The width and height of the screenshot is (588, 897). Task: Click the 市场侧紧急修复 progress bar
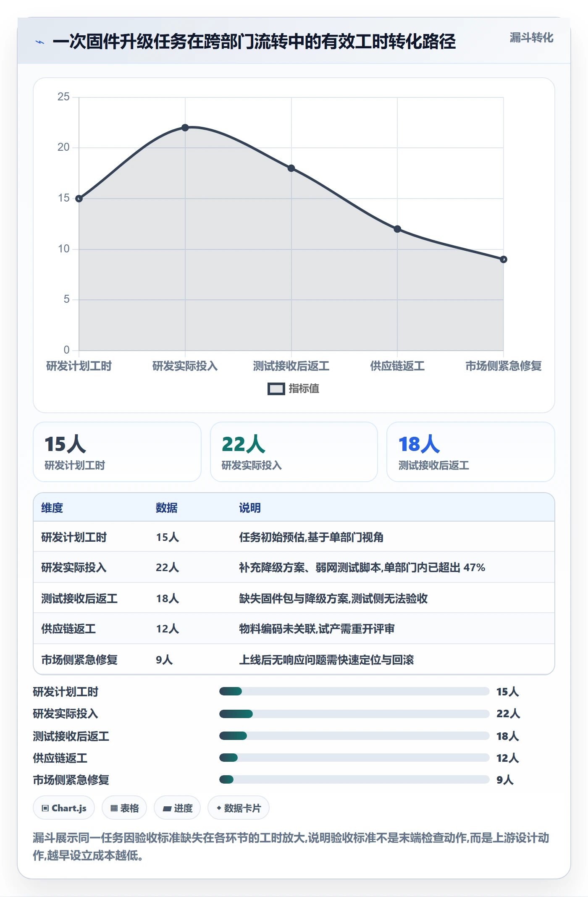coord(354,779)
